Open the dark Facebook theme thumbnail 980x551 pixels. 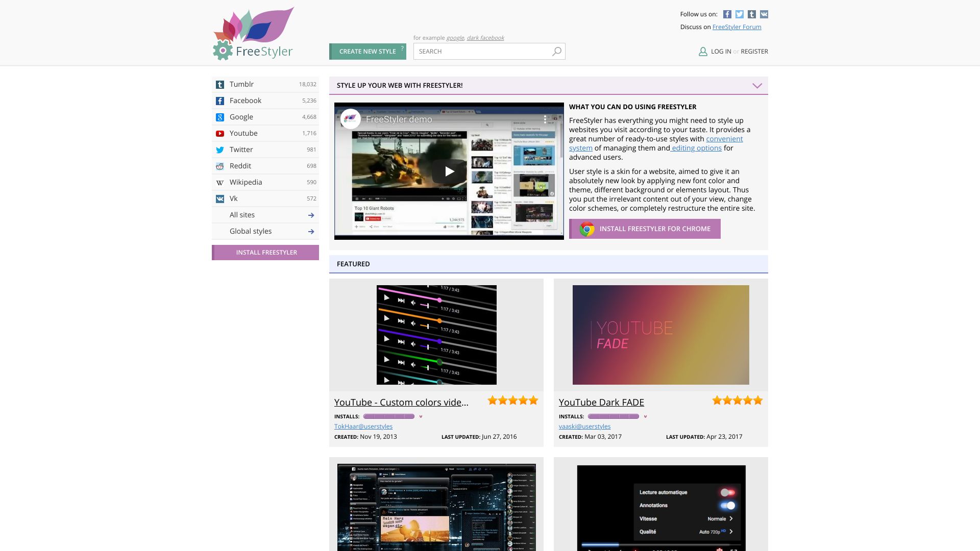click(x=436, y=507)
